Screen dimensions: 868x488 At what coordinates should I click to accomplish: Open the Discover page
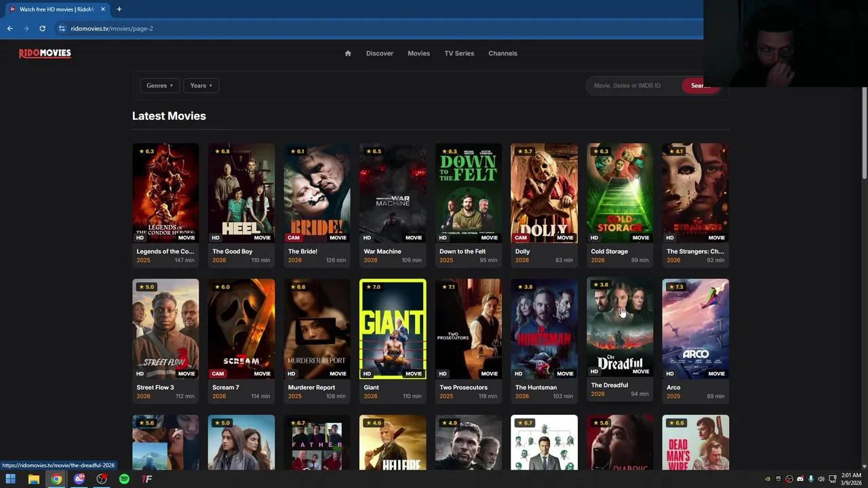[380, 54]
